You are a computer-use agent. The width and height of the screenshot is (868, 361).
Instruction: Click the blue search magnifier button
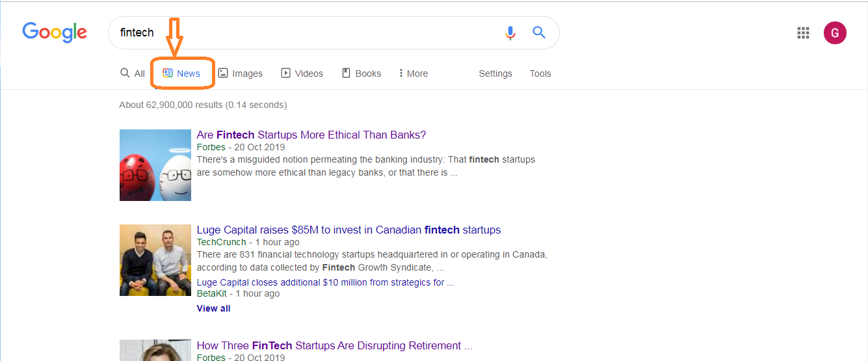539,33
